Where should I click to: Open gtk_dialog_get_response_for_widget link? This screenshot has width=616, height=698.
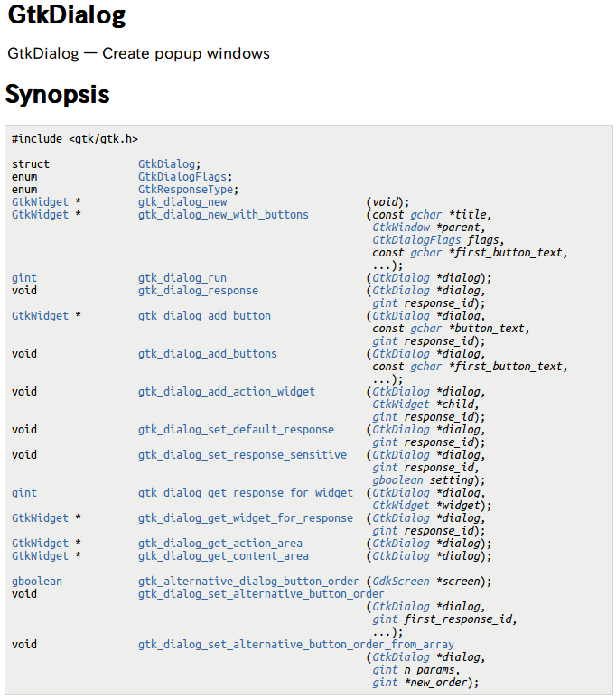(x=246, y=493)
